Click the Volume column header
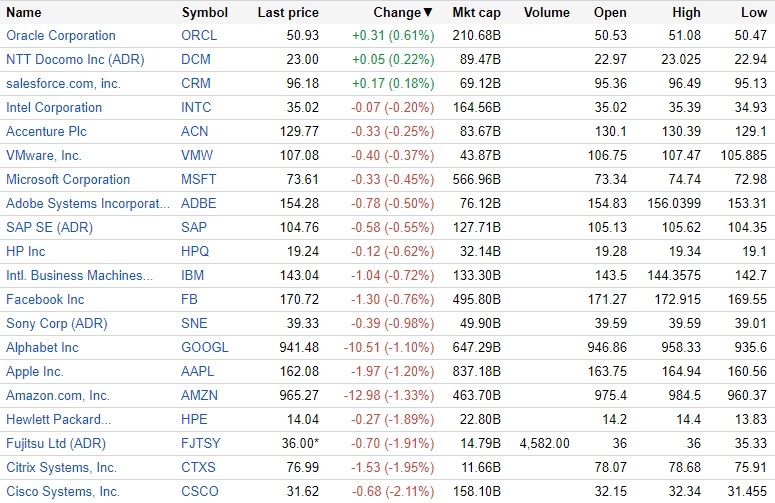This screenshot has width=775, height=503. click(546, 13)
